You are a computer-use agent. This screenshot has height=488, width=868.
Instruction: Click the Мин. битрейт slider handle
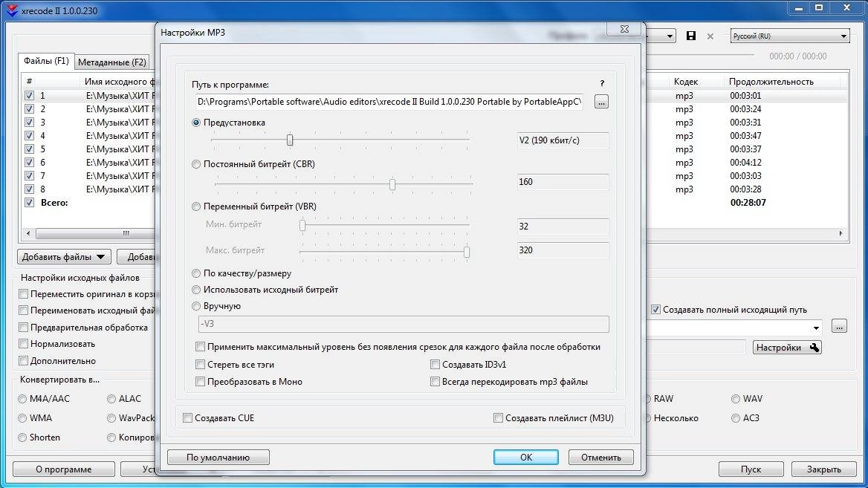(x=302, y=225)
